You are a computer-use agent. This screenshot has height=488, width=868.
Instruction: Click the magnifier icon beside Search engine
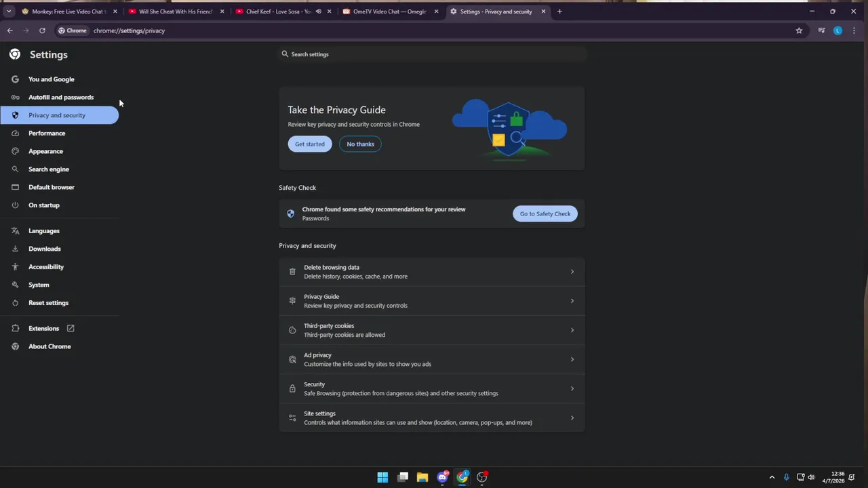point(15,169)
